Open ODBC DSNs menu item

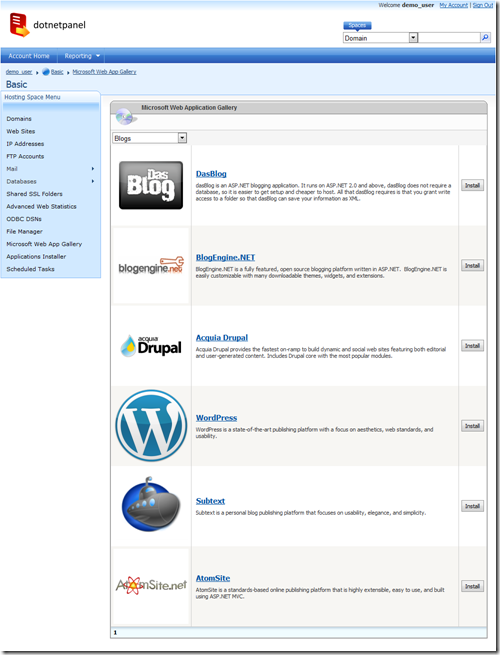tap(24, 219)
